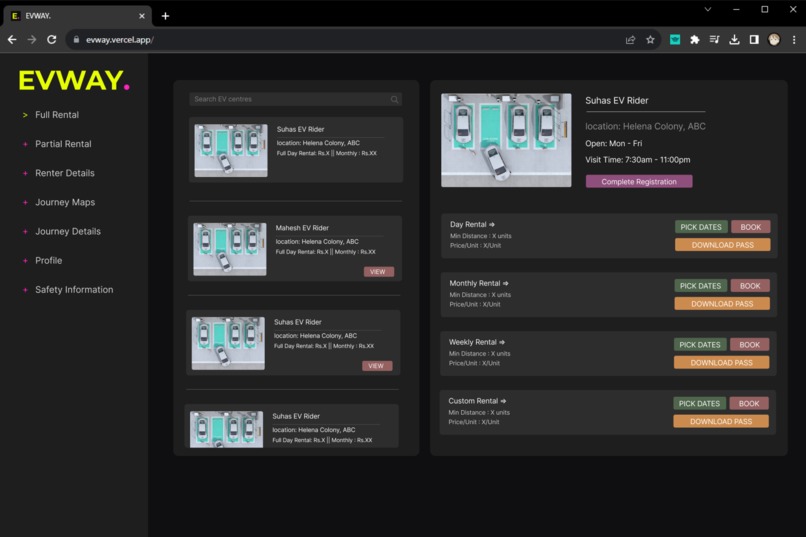Click DOWNLOAD PASS for Monthly Rental
806x537 pixels.
pyautogui.click(x=722, y=304)
